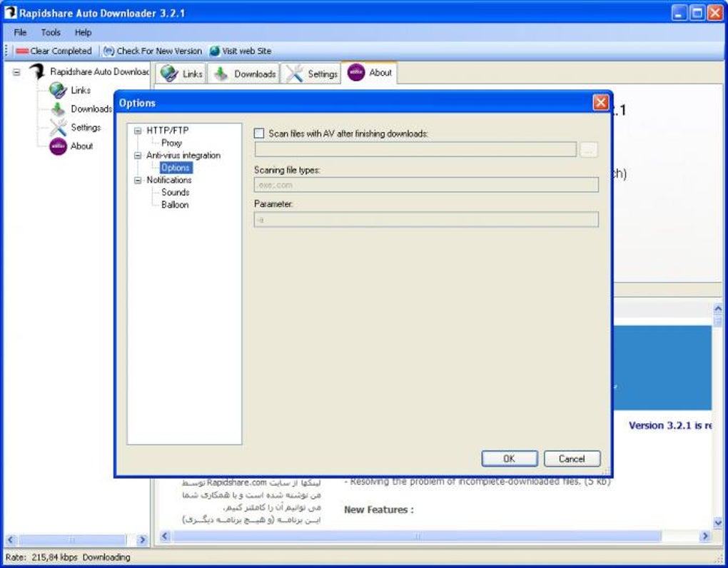728x568 pixels.
Task: Click the Links globe icon in left tree
Action: 58,90
